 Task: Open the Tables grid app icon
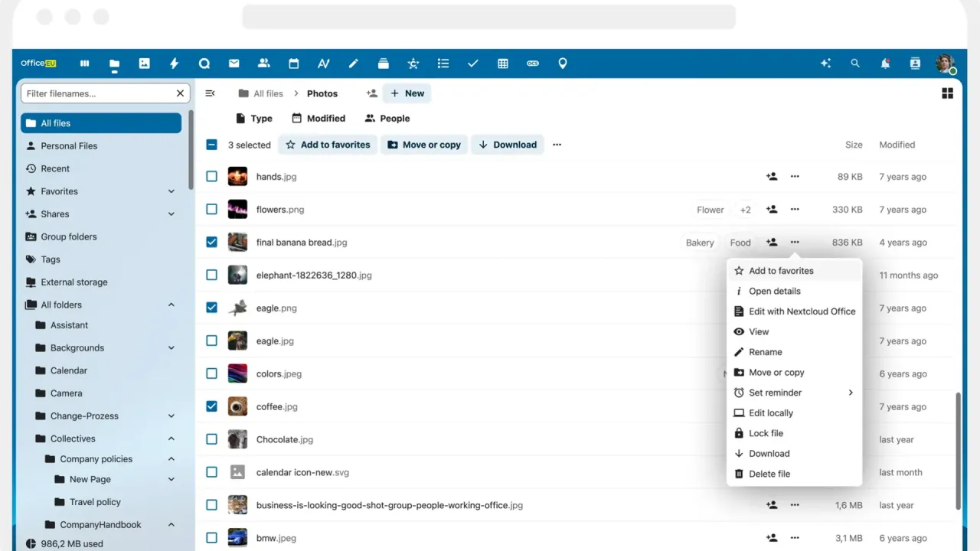click(502, 64)
